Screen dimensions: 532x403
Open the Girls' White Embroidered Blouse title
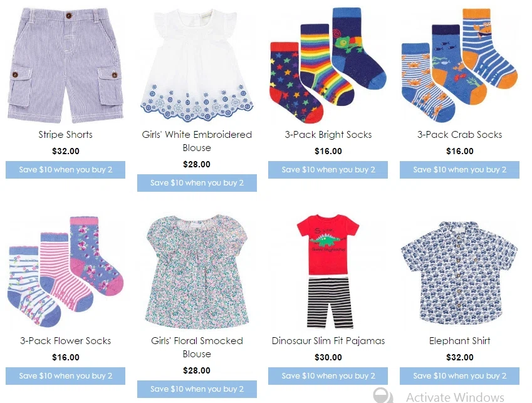pyautogui.click(x=197, y=141)
